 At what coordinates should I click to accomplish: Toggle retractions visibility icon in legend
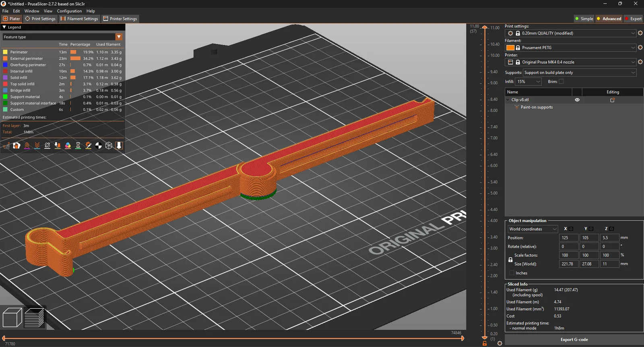[27, 146]
